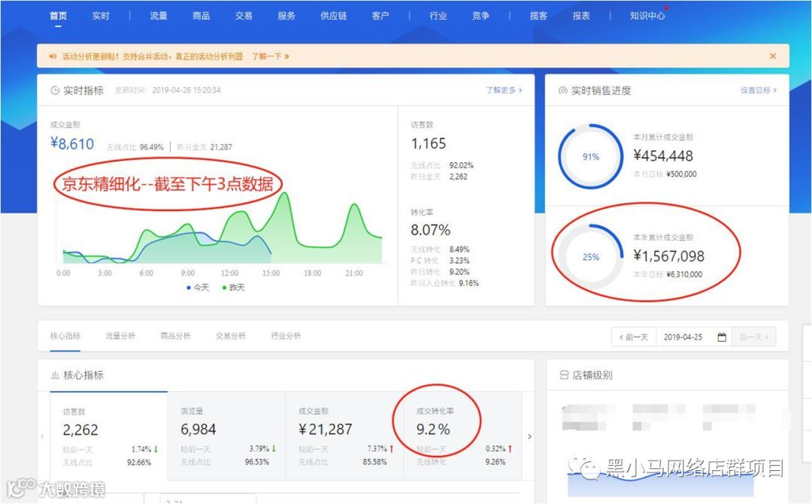Go to the 行业 menu item
This screenshot has width=812, height=504.
[438, 16]
